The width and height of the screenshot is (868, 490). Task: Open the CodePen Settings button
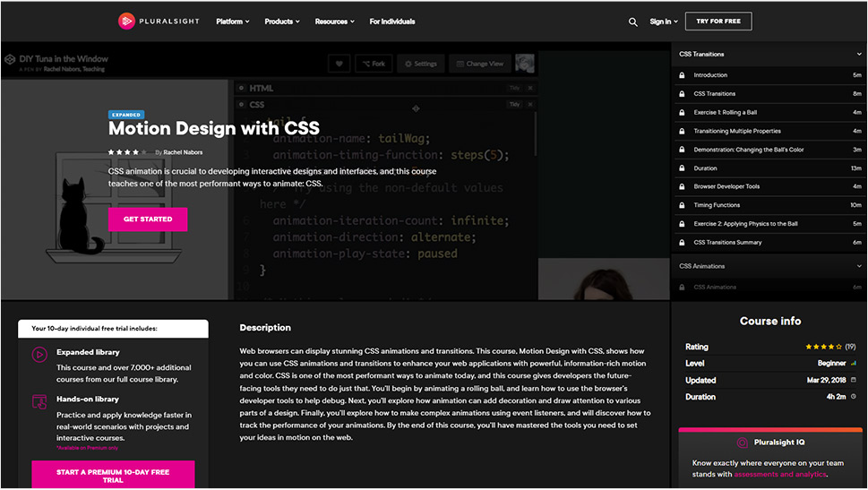click(421, 64)
